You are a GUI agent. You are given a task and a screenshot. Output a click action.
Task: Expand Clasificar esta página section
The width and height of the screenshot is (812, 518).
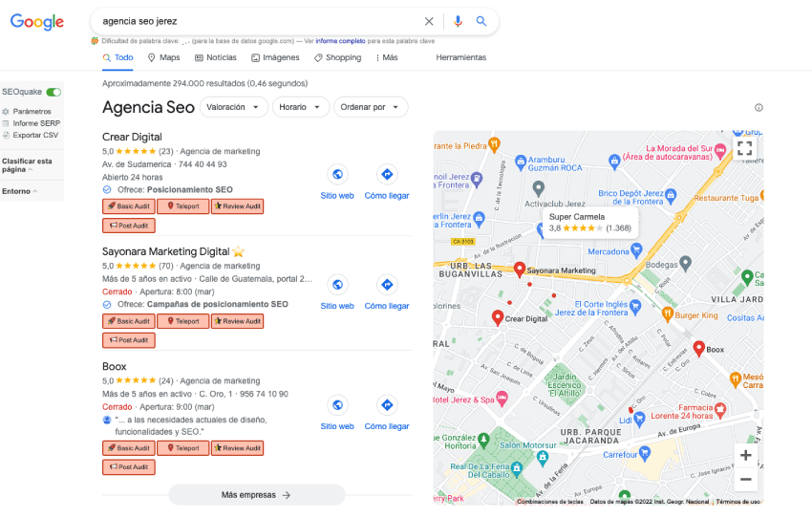pyautogui.click(x=27, y=165)
